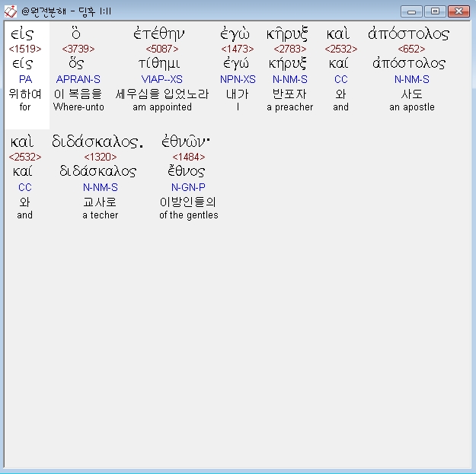Click the Greek word ἐτέθην

click(158, 33)
